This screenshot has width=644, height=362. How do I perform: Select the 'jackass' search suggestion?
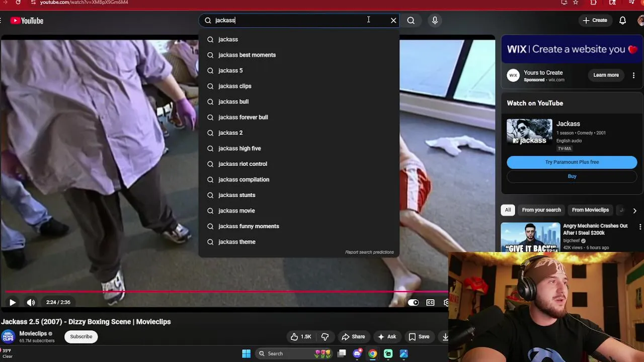299,39
